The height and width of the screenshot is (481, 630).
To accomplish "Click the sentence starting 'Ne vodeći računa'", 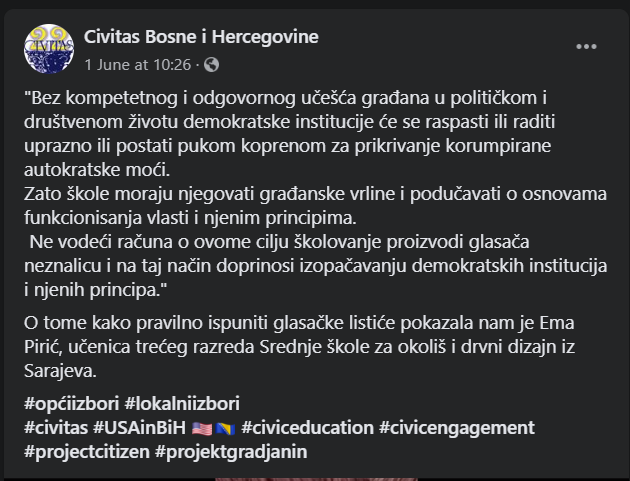I will click(x=315, y=266).
